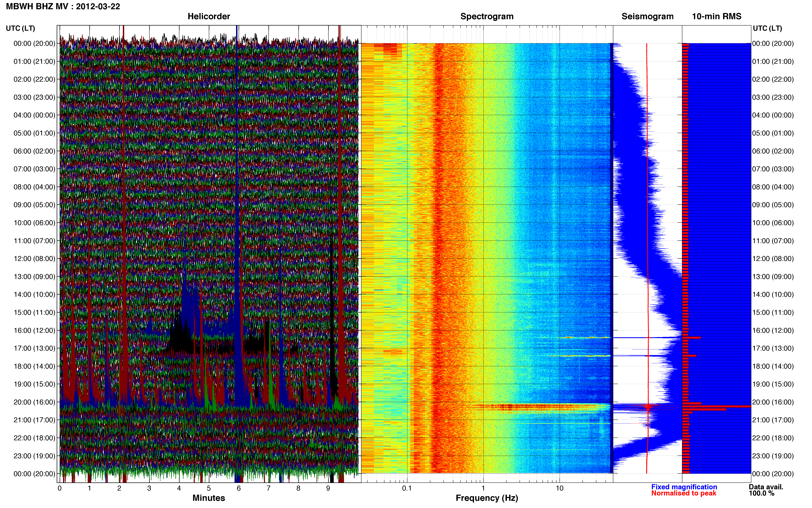Click the '10-min RMS' panel heading
This screenshot has width=812, height=508.
717,16
